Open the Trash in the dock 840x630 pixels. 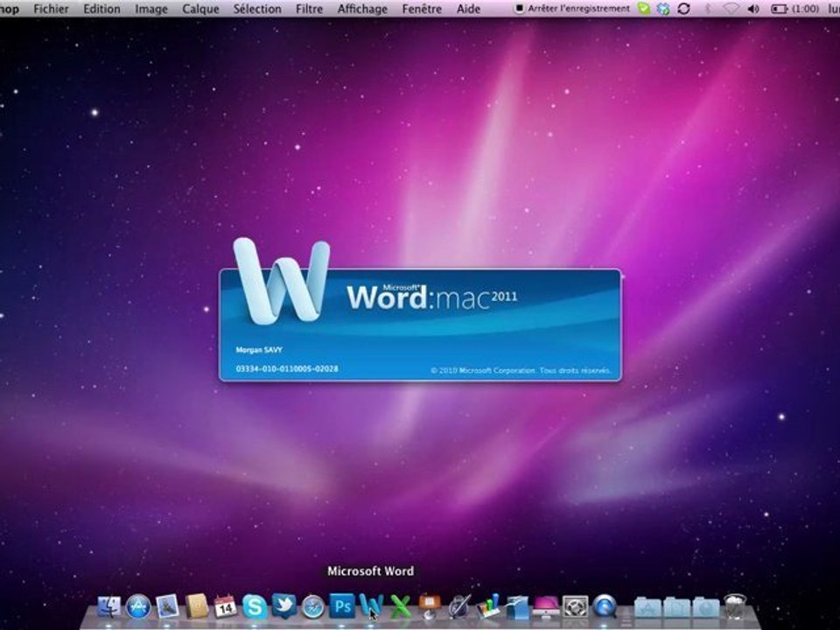click(x=736, y=607)
